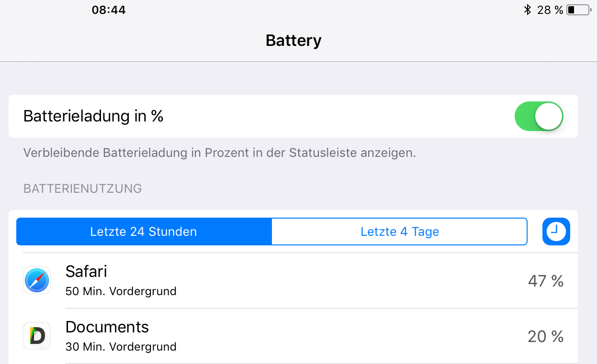Viewport: 597px width, 364px height.
Task: Tap the Safari compass app icon
Action: click(37, 281)
